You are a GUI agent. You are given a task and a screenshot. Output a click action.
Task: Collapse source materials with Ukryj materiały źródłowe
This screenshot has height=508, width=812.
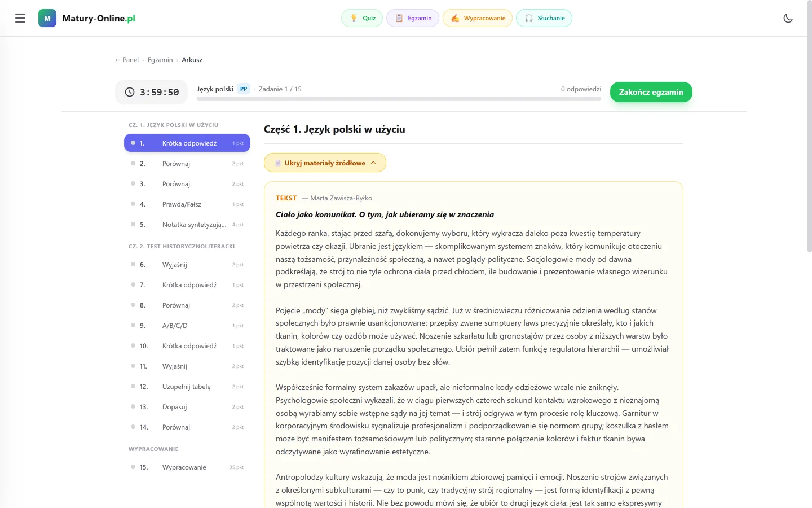pos(325,163)
